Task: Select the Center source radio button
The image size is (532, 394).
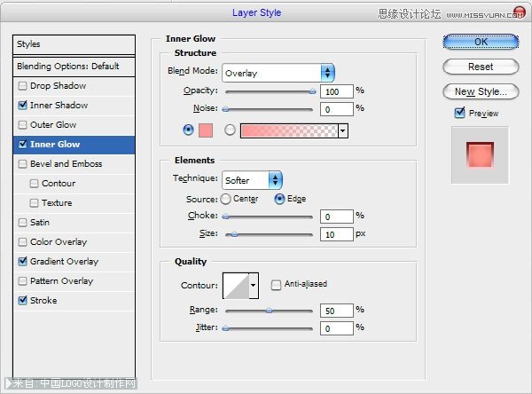Action: point(225,199)
